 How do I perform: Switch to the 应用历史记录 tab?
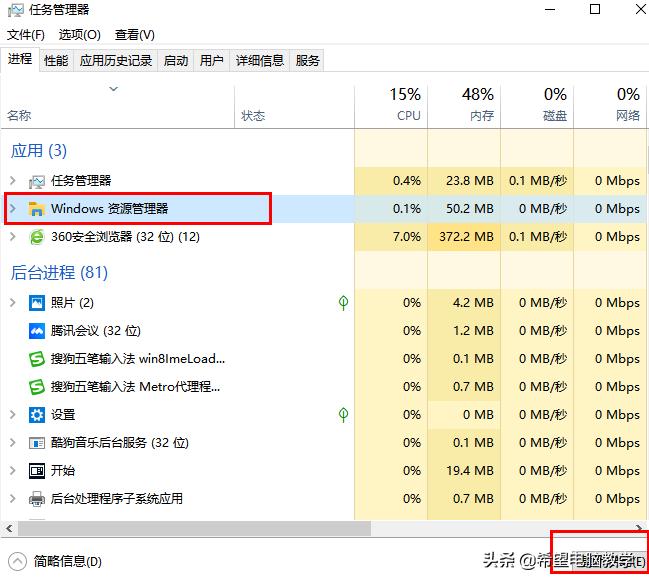pyautogui.click(x=115, y=61)
